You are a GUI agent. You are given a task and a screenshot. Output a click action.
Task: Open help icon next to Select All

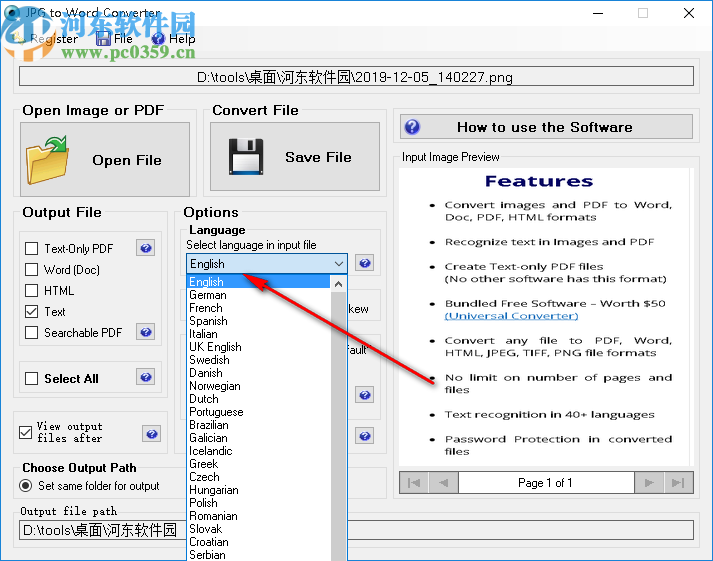coord(146,377)
